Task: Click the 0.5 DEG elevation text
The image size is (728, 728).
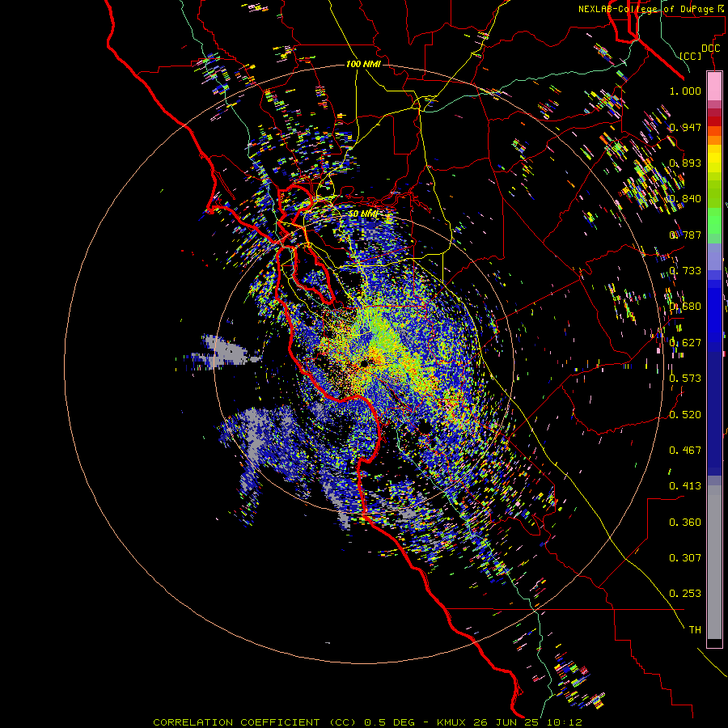Action: [391, 722]
